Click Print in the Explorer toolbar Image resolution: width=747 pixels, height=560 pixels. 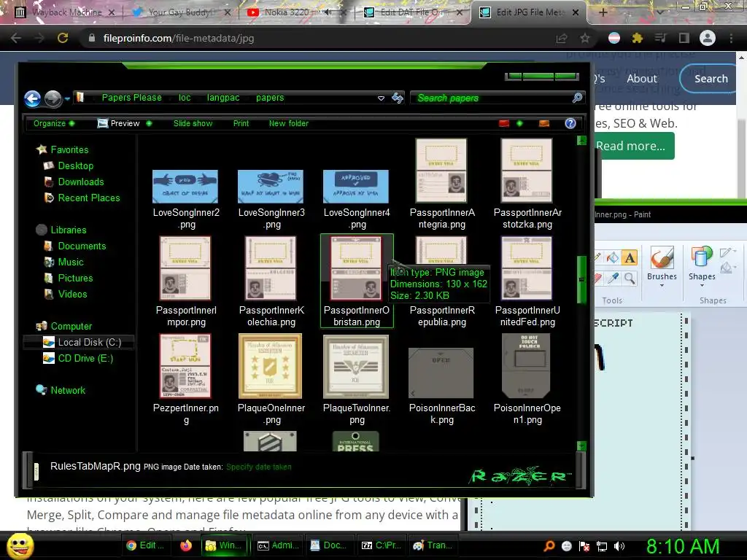[x=241, y=123]
